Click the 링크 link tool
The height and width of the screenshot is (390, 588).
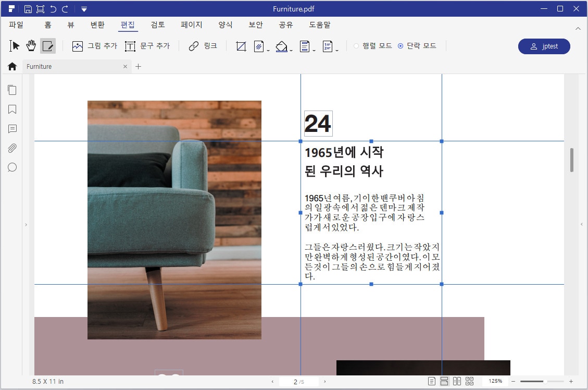203,46
